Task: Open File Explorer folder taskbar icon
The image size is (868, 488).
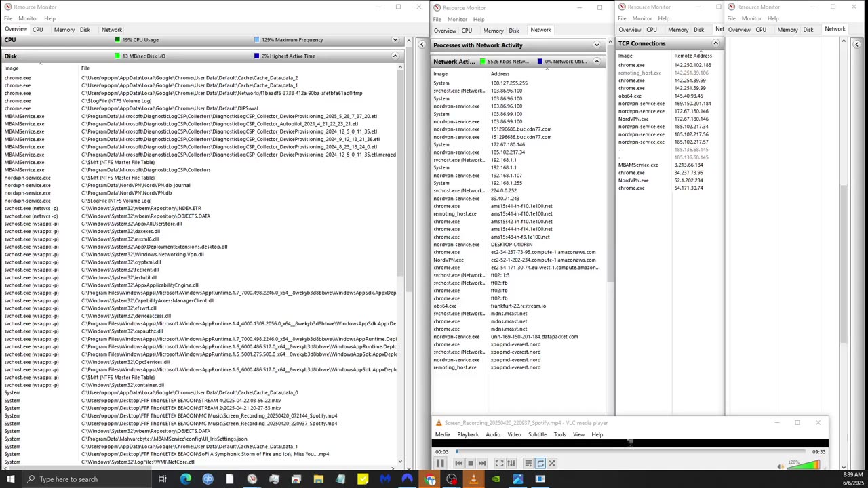Action: click(x=318, y=479)
